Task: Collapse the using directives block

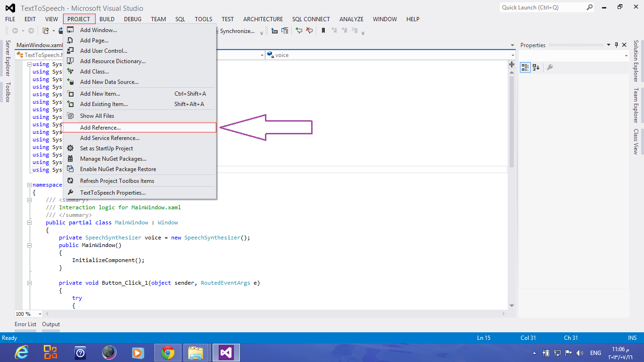Action: pos(29,64)
